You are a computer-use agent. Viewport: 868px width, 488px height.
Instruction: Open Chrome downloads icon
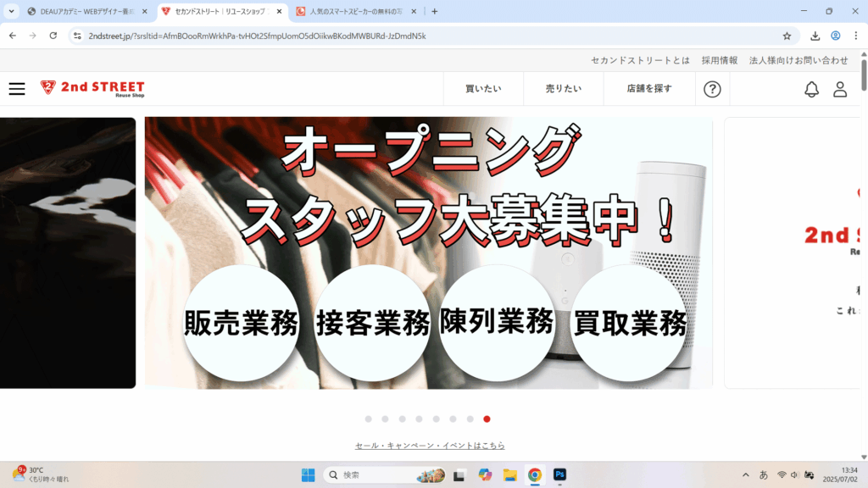(815, 36)
